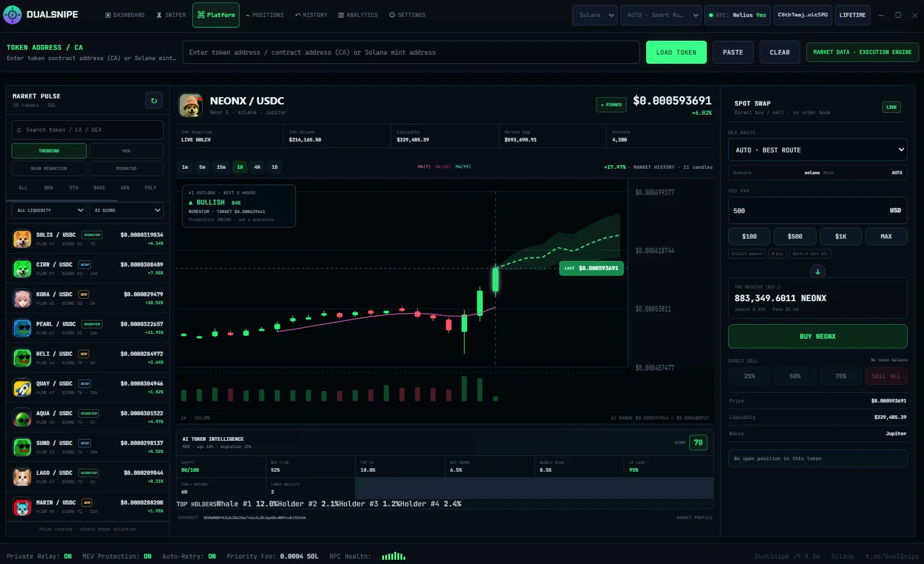The width and height of the screenshot is (924, 564).
Task: Click the CLEAR button
Action: [780, 52]
